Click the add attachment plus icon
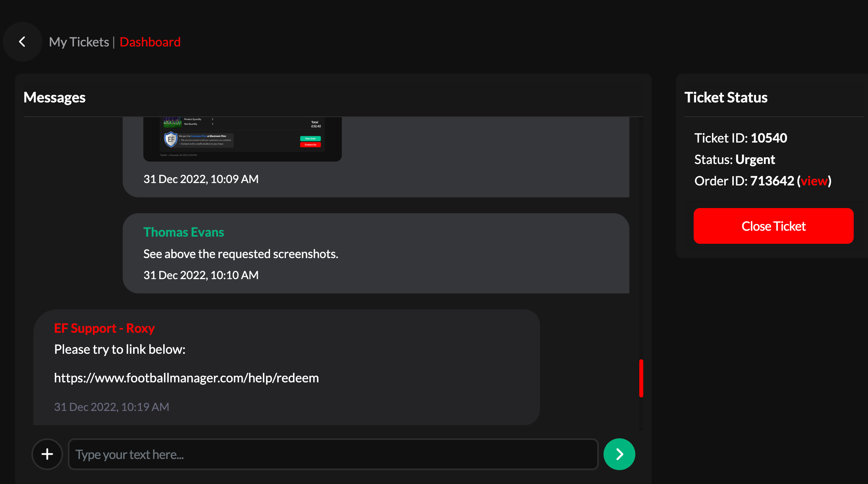Screen dimensions: 868x484 (47, 453)
